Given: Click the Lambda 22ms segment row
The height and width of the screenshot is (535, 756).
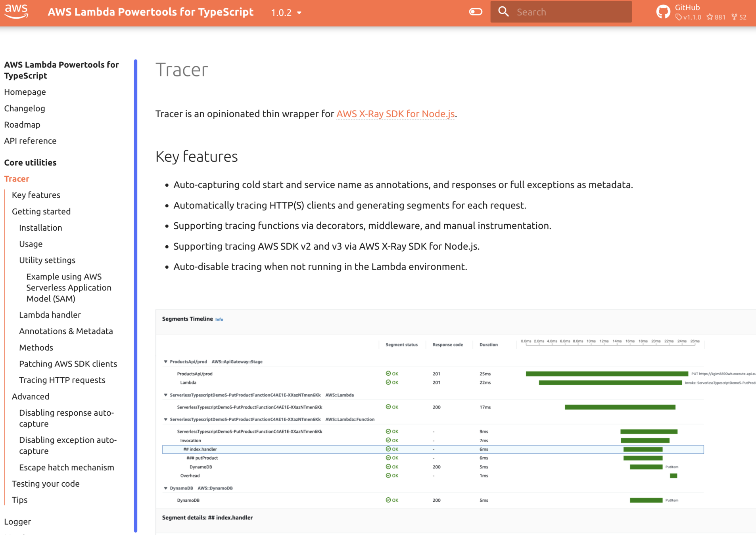Looking at the screenshot, I should click(x=433, y=382).
